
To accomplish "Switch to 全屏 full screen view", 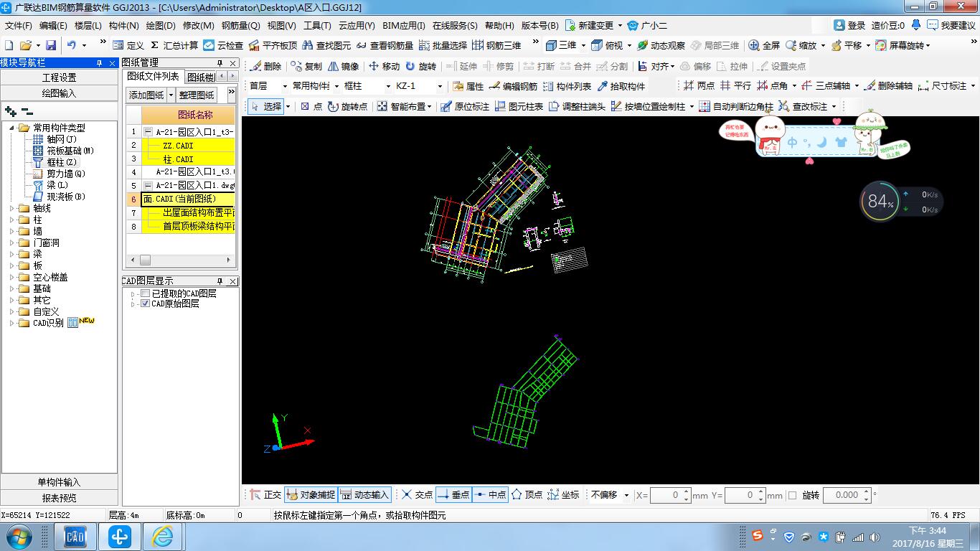I will click(x=764, y=45).
